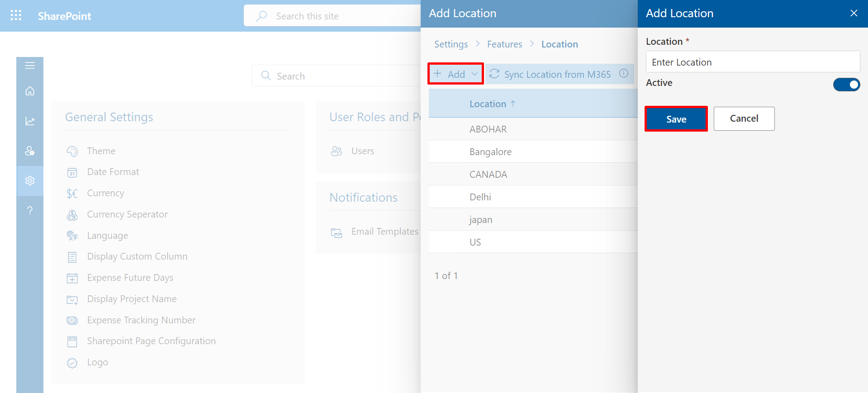
Task: Select the japan location row
Action: pos(533,219)
